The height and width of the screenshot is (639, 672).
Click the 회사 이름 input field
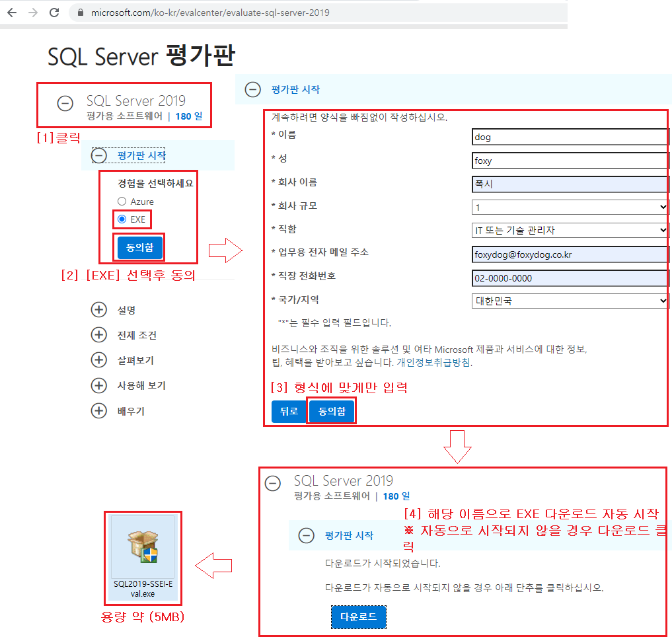[570, 184]
